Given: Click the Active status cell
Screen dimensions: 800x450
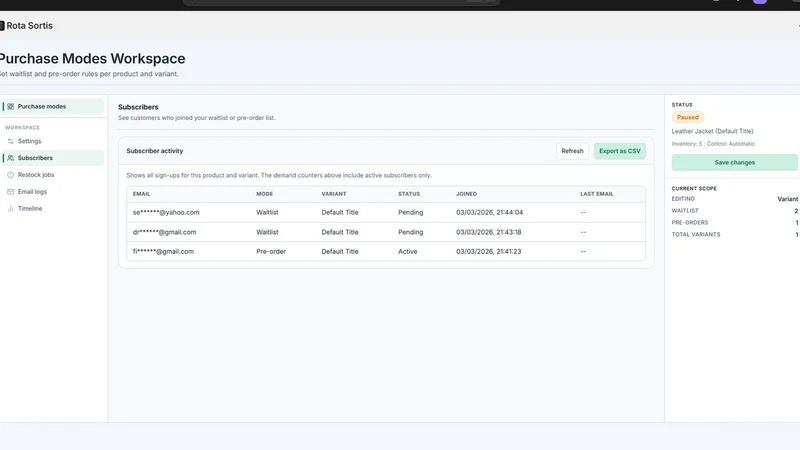Looking at the screenshot, I should [408, 252].
